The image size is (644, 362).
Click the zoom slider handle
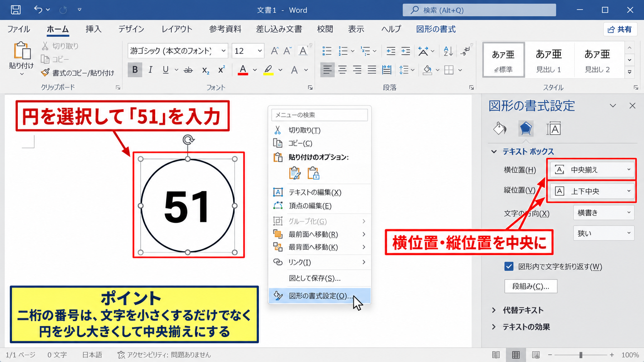click(581, 355)
